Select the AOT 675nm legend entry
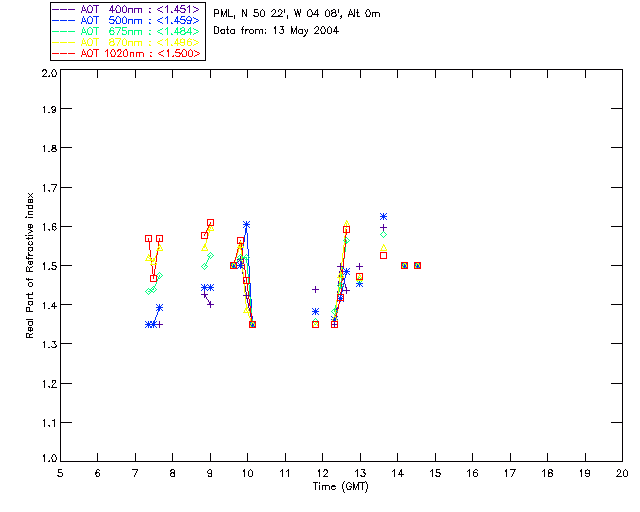This screenshot has height=512, width=640. pyautogui.click(x=126, y=31)
